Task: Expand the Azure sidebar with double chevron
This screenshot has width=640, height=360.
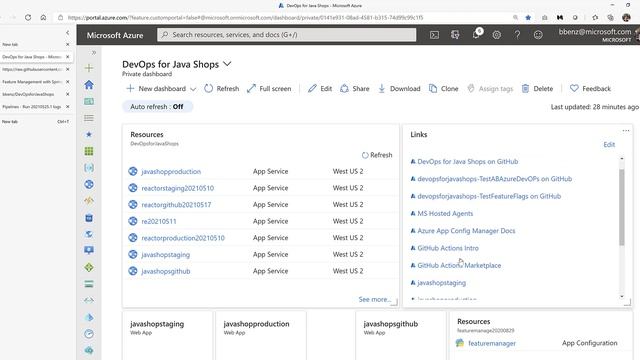Action: (x=93, y=52)
